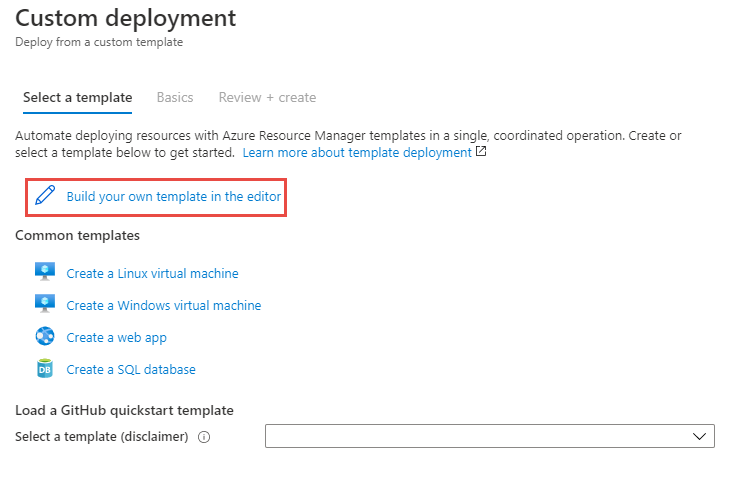Viewport: 734px width, 481px height.
Task: Click the pencil edit icon
Action: (44, 196)
